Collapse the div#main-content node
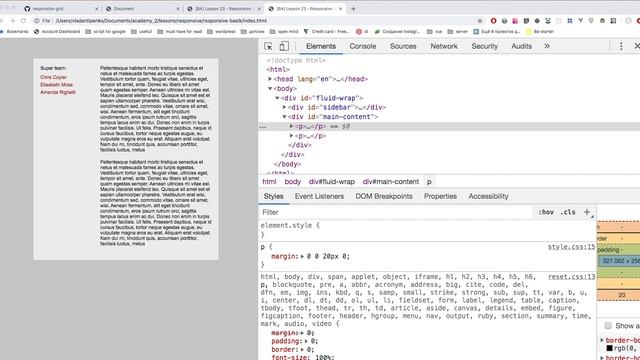 284,117
